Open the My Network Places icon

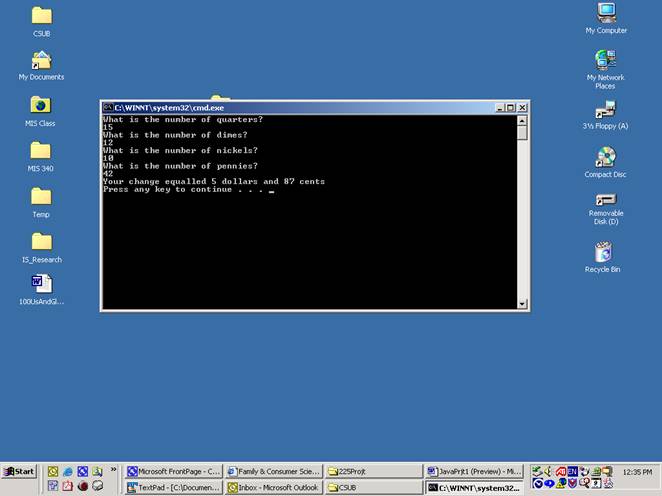605,69
